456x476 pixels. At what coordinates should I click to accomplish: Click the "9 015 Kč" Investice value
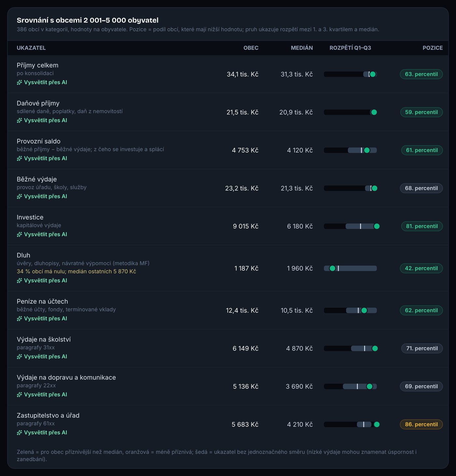[246, 226]
